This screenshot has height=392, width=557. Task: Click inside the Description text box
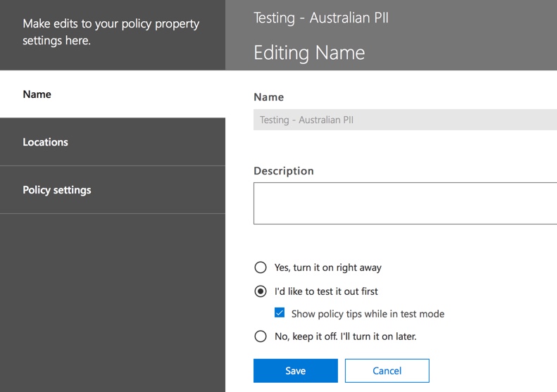coord(405,203)
